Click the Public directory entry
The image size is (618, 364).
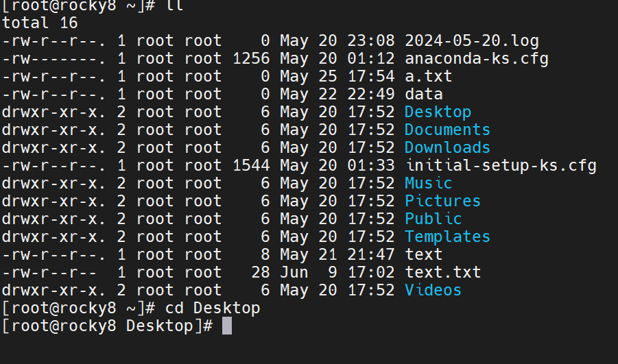[x=433, y=219]
